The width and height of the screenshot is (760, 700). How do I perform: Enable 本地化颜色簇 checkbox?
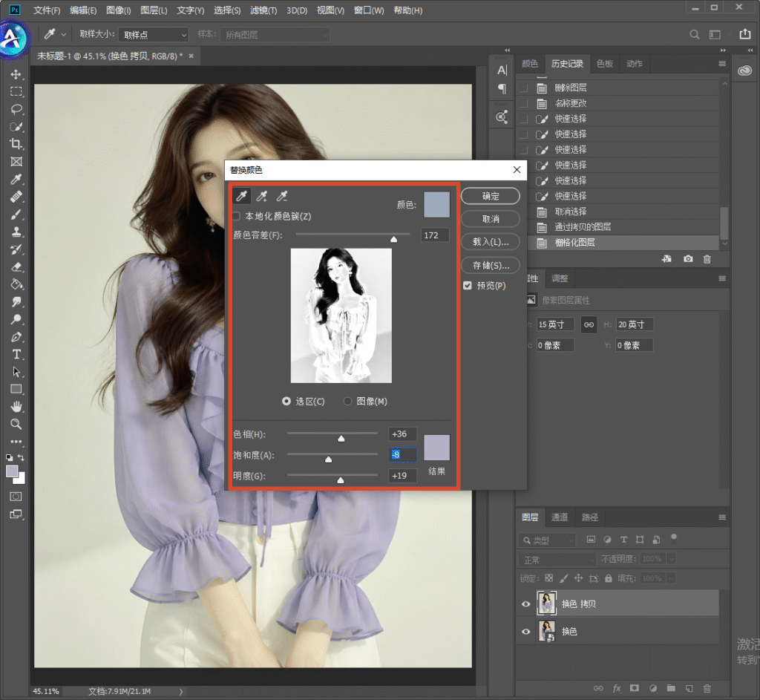[237, 216]
